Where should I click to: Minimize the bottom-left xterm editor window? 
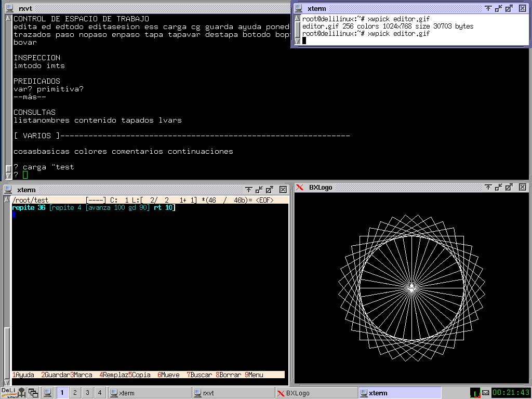tap(259, 190)
